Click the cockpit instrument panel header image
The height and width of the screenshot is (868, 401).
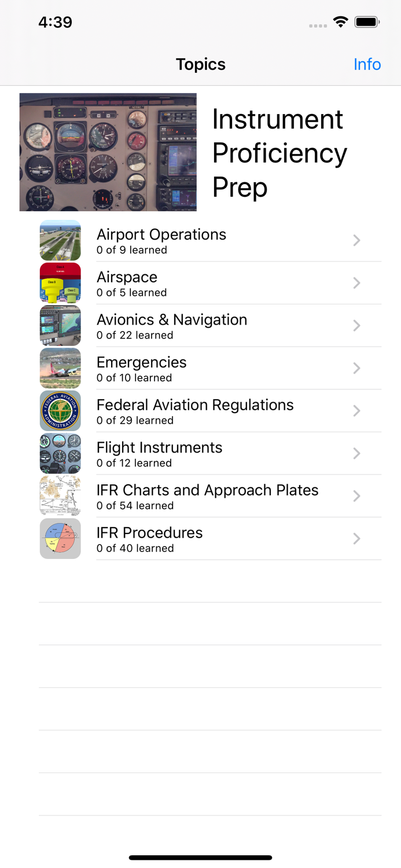coord(108,152)
